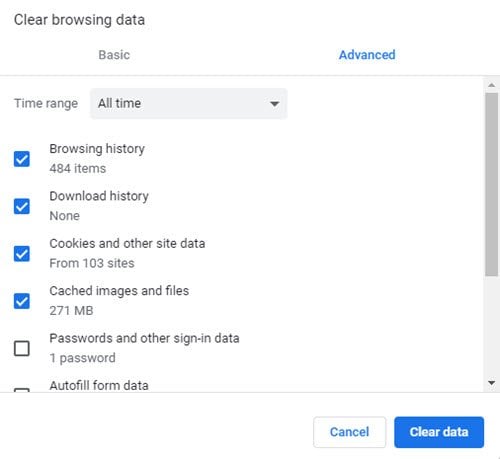Click the vertical scrollbar thumb
The width and height of the screenshot is (500, 459).
tap(491, 184)
